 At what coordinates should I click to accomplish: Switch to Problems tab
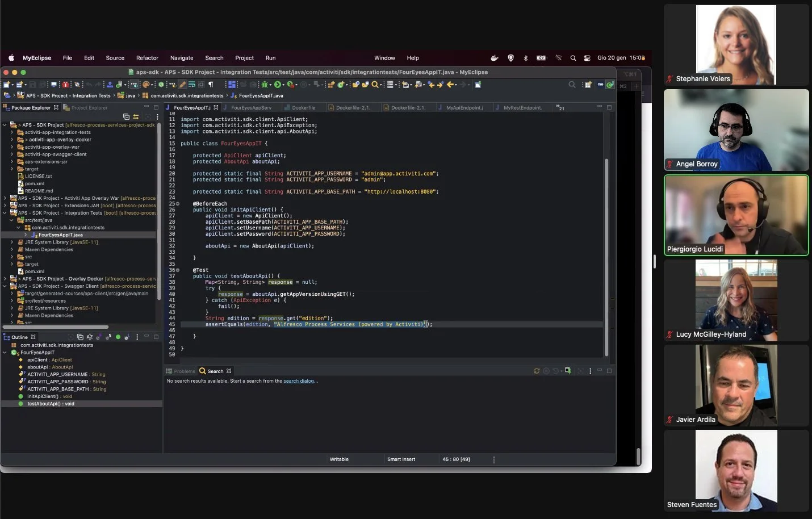pyautogui.click(x=181, y=371)
